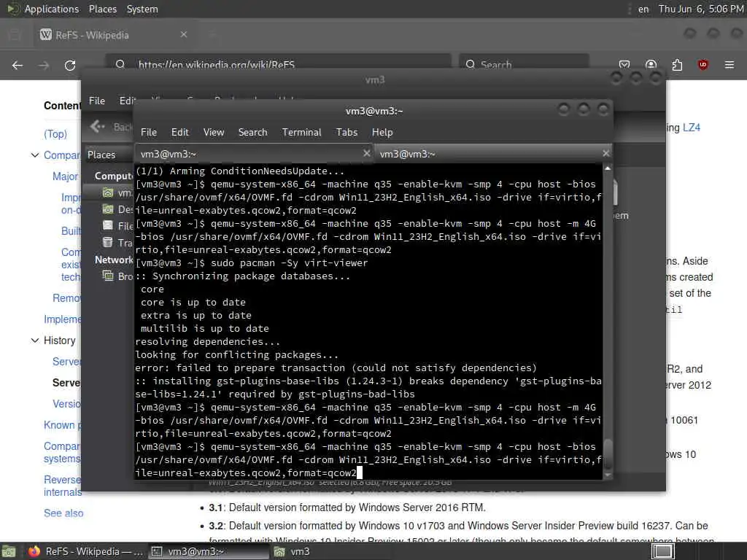Select the vm3 home folder icon in Places
The image size is (747, 560).
[108, 192]
